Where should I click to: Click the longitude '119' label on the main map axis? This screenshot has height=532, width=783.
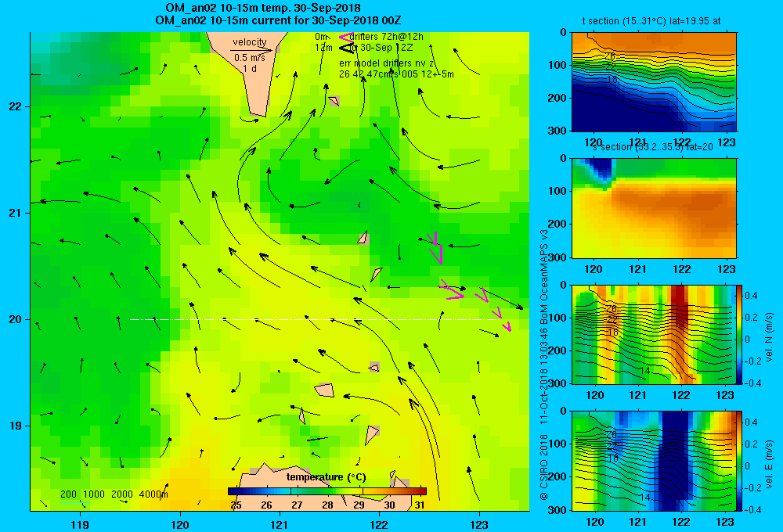click(x=81, y=524)
